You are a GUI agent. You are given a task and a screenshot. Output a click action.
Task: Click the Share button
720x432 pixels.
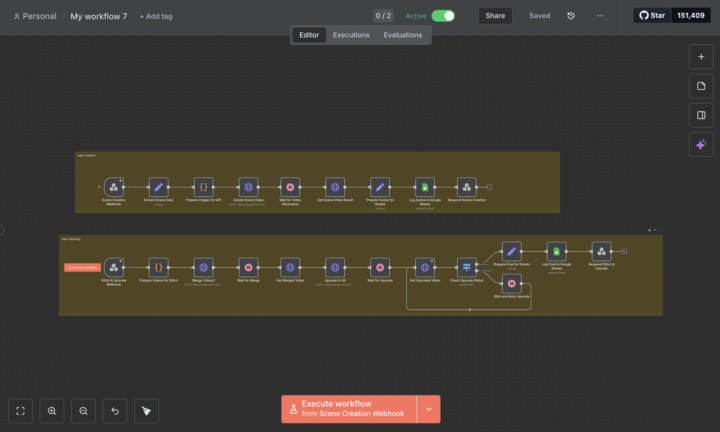495,16
